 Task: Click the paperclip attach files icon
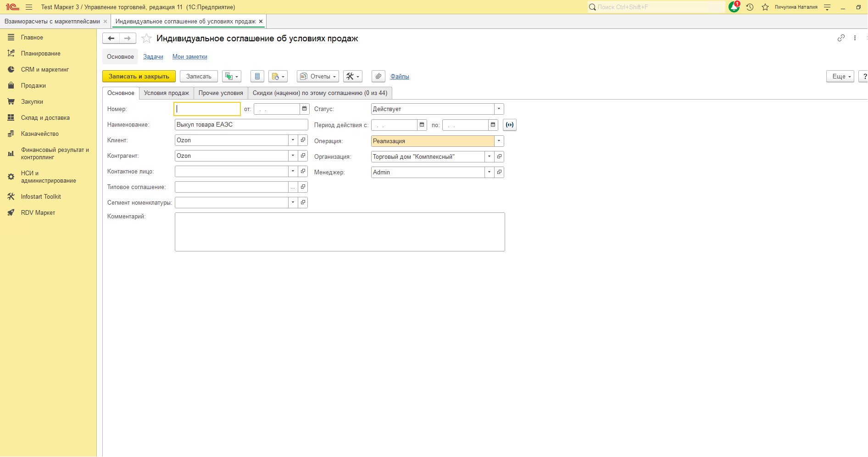pyautogui.click(x=378, y=76)
